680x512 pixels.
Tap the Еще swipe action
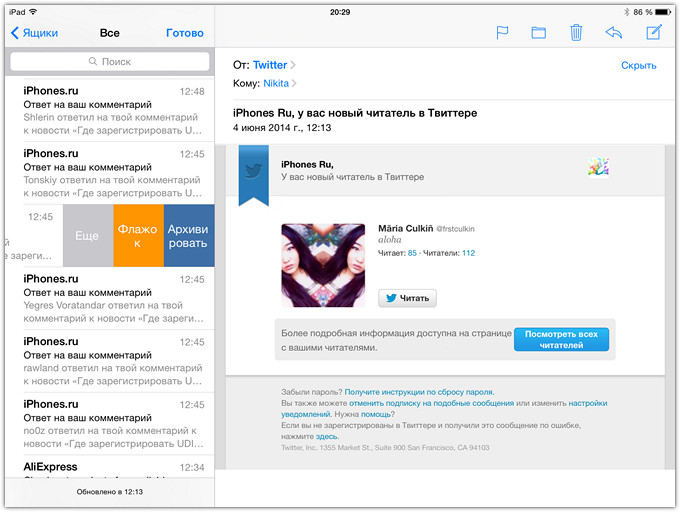tap(88, 235)
